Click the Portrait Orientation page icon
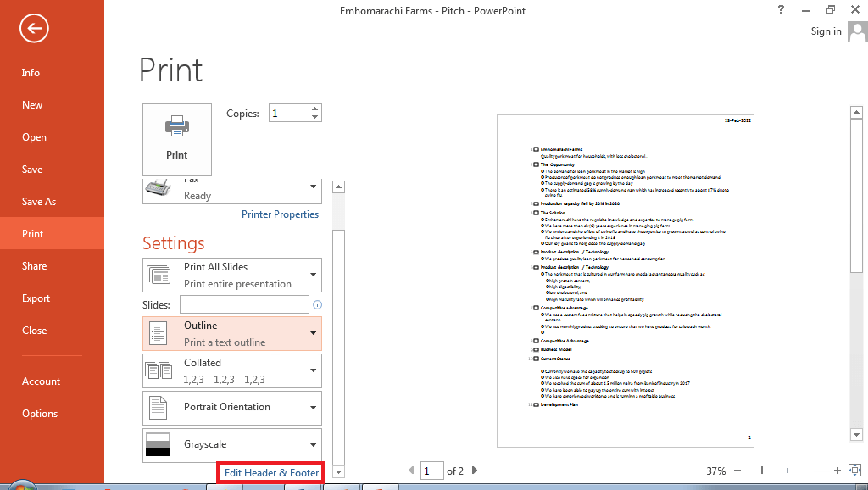868x490 pixels. point(158,408)
